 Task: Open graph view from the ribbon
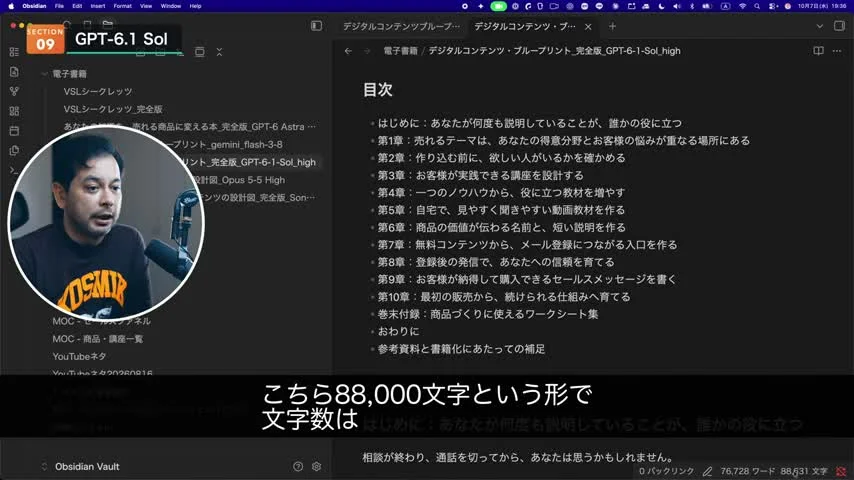(x=14, y=92)
